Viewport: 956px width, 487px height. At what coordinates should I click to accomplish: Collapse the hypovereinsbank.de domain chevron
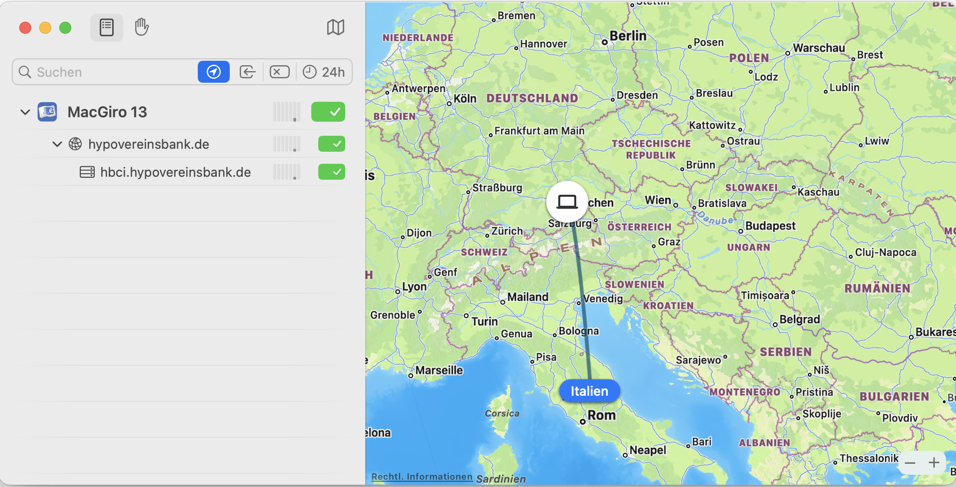[x=57, y=144]
